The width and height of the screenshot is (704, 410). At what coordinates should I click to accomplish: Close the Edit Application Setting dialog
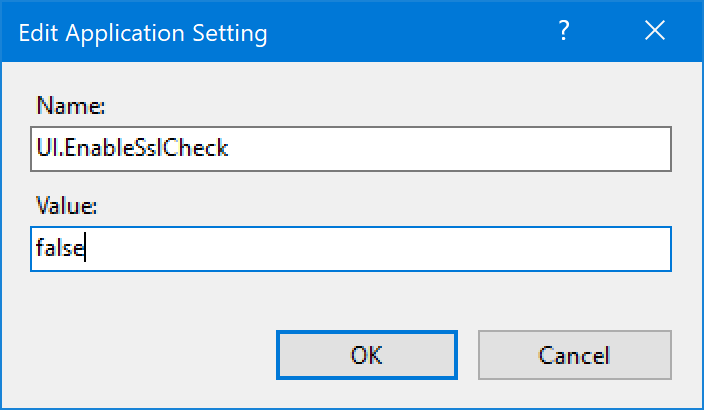point(655,32)
